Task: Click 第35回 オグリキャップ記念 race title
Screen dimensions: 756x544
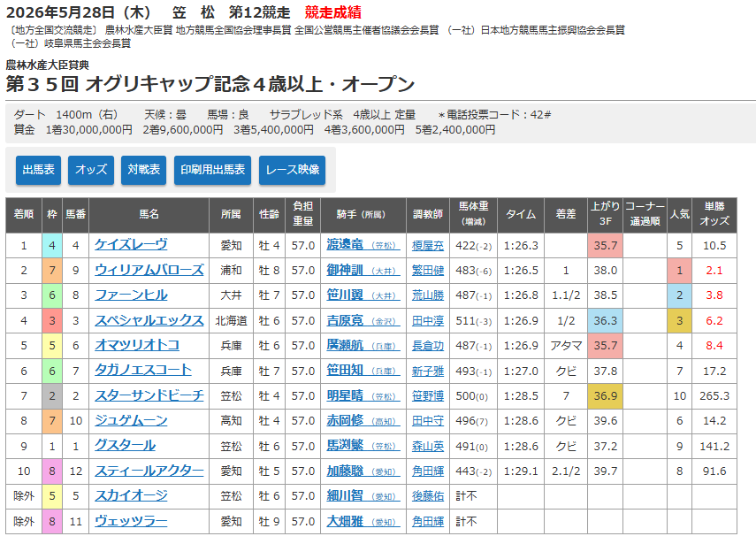Action: click(210, 84)
